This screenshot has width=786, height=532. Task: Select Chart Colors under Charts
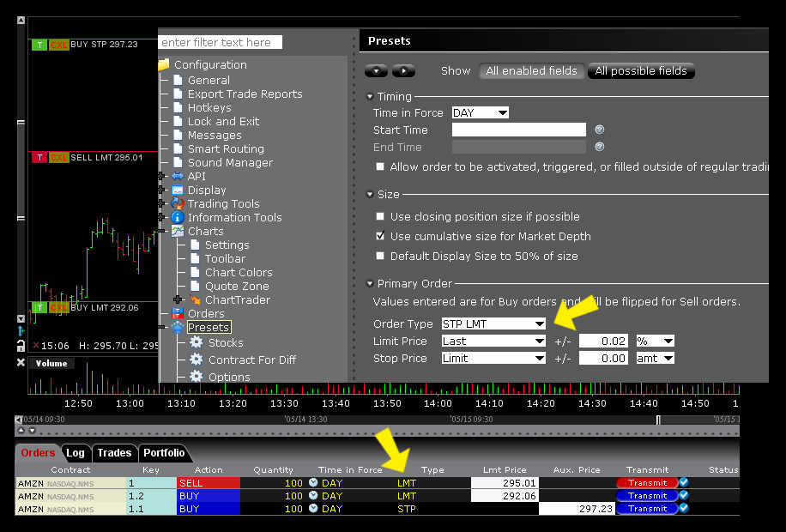(239, 272)
